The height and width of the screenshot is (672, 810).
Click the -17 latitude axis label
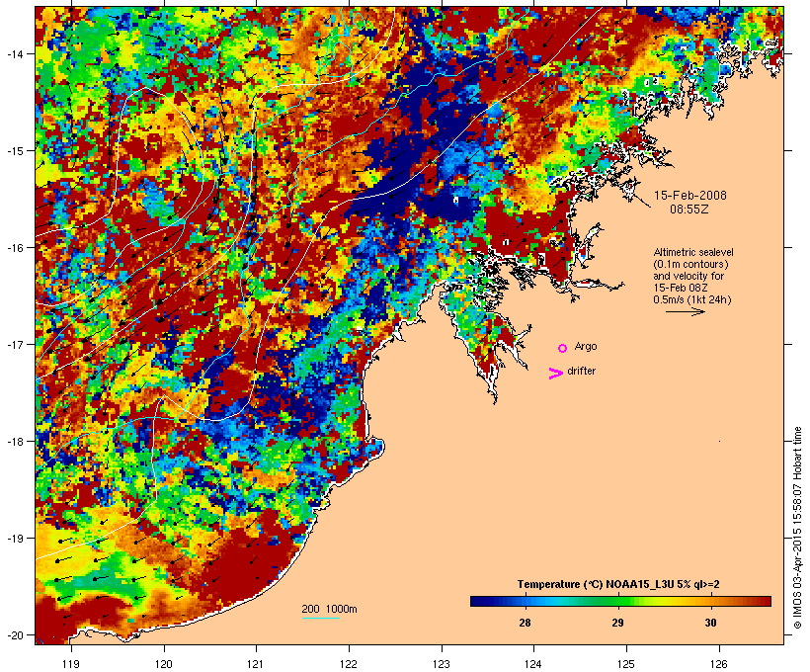tap(16, 345)
